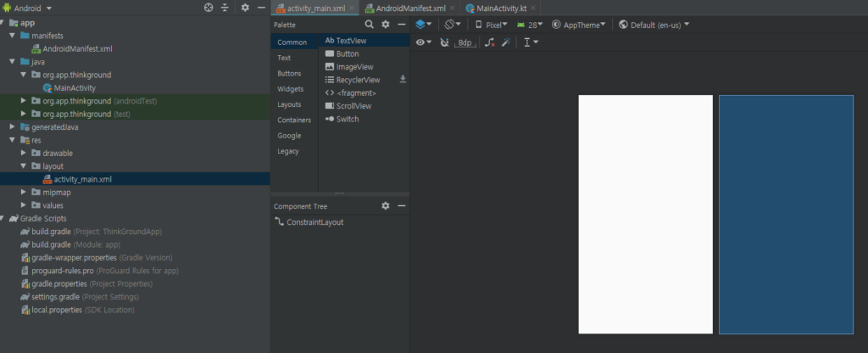Open Component Tree settings gear
Viewport: 868px width, 353px height.
tap(386, 205)
